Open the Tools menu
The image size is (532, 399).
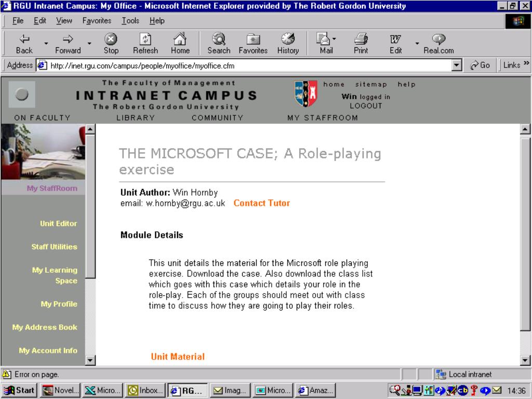tap(130, 21)
